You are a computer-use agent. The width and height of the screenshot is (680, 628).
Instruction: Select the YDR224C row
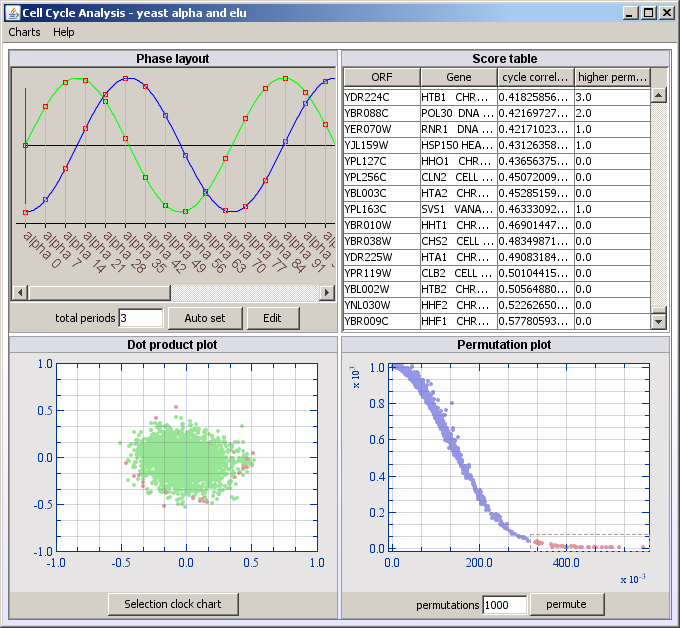(x=497, y=97)
